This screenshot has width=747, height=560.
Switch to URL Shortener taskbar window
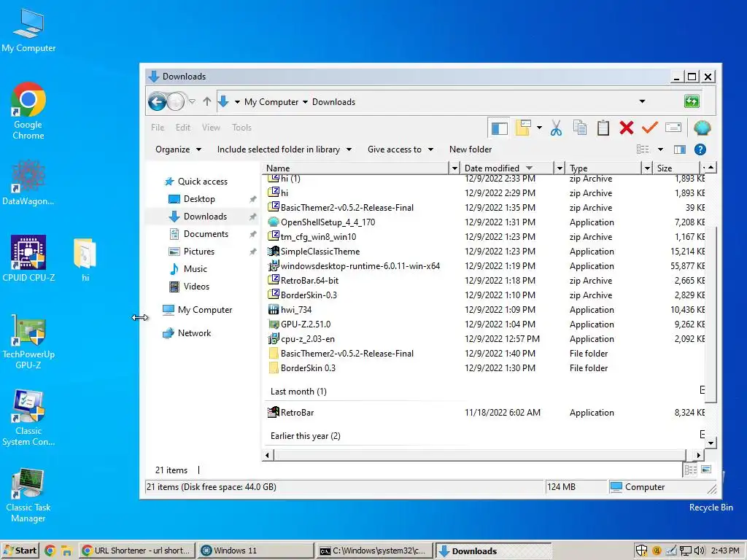[x=137, y=551]
